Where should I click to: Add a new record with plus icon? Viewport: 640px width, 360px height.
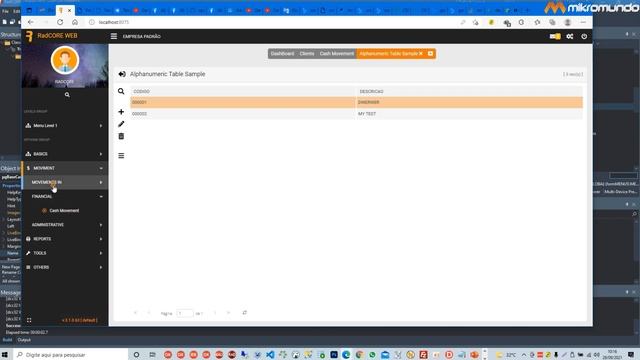coord(121,112)
